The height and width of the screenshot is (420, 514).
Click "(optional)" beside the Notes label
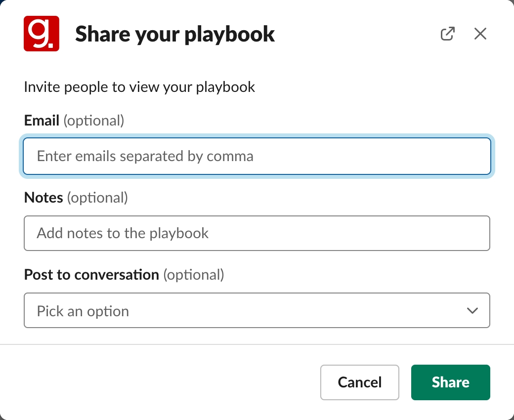click(97, 198)
